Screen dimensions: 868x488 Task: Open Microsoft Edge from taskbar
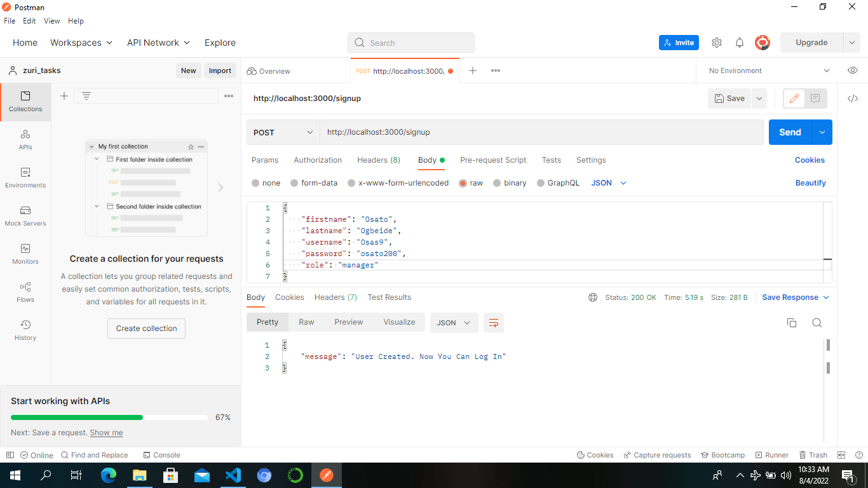point(109,475)
